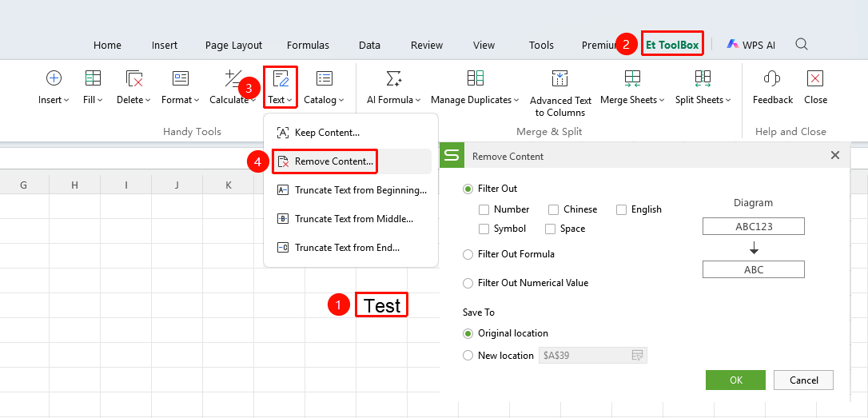Open the Formulas tab

tap(308, 46)
